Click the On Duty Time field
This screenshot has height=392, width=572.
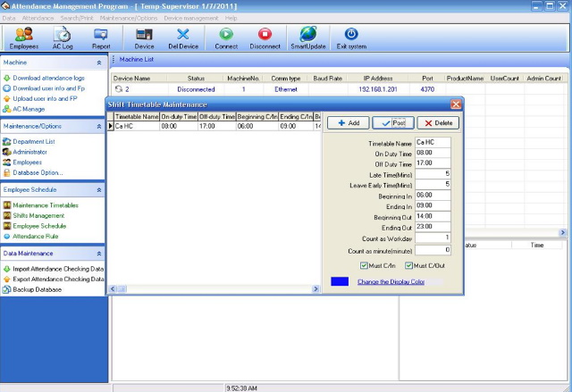pos(433,153)
